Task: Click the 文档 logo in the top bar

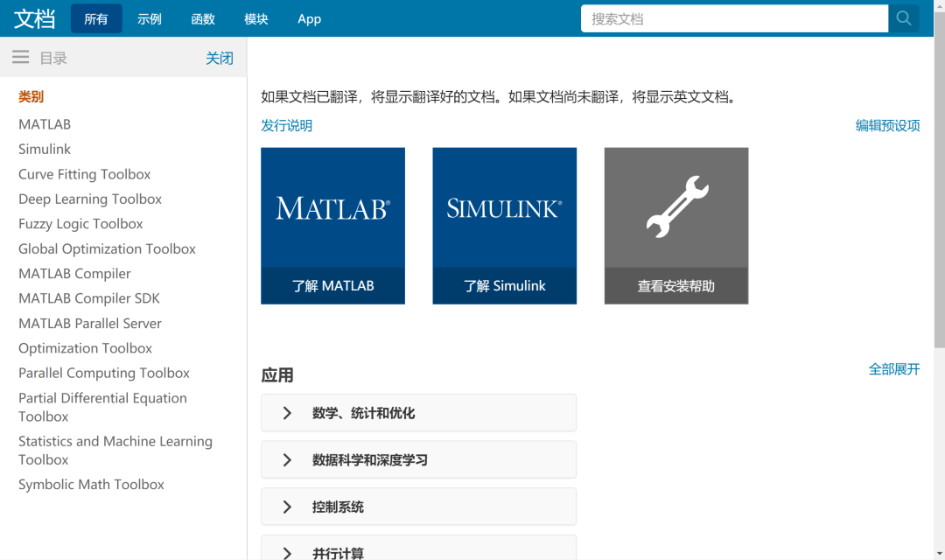Action: coord(34,17)
